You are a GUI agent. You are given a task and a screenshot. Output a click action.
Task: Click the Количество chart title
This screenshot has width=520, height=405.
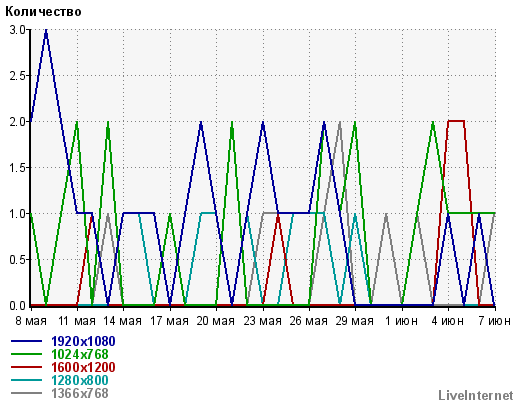[43, 12]
